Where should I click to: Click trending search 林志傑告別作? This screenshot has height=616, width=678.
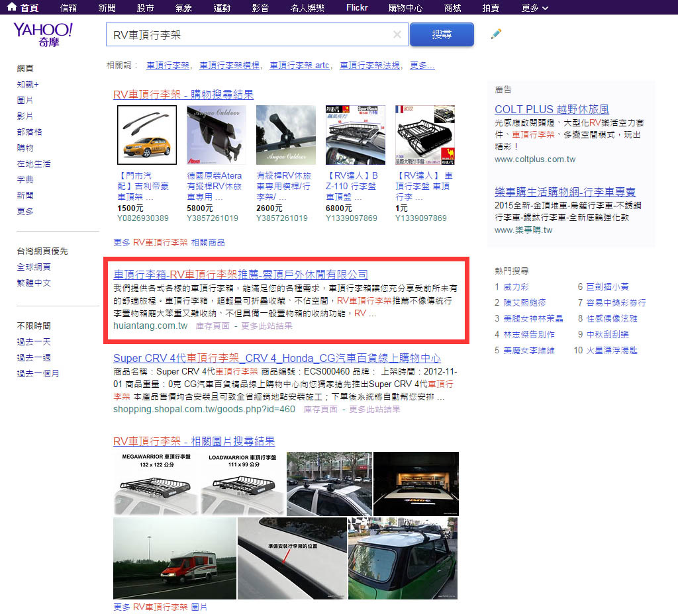click(529, 334)
